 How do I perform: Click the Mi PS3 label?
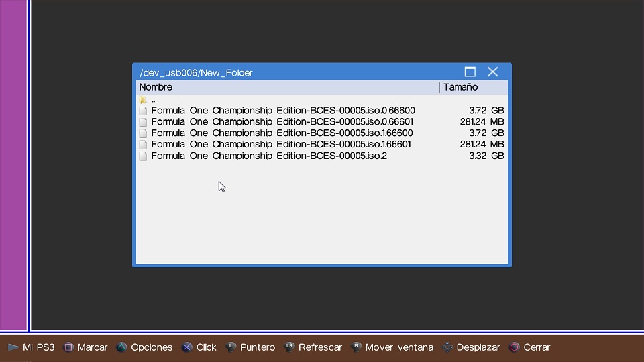(39, 347)
